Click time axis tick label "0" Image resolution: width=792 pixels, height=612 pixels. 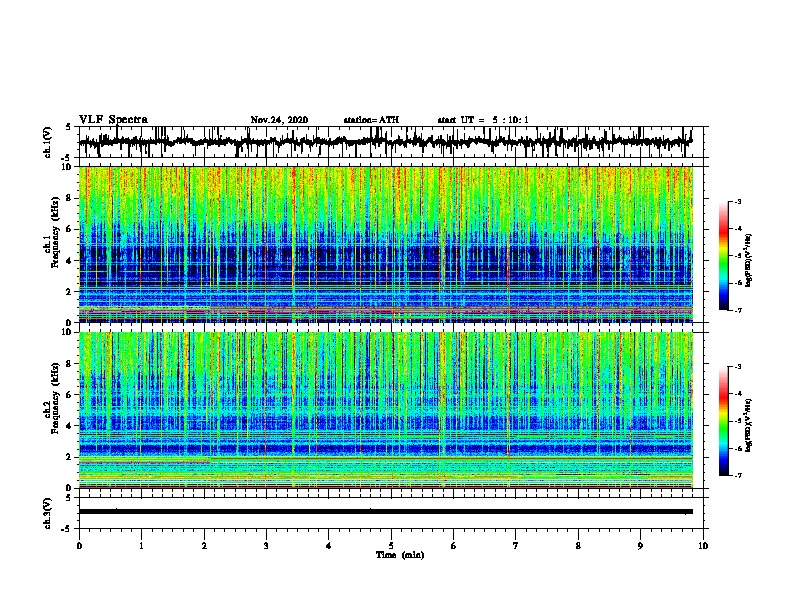(x=79, y=546)
